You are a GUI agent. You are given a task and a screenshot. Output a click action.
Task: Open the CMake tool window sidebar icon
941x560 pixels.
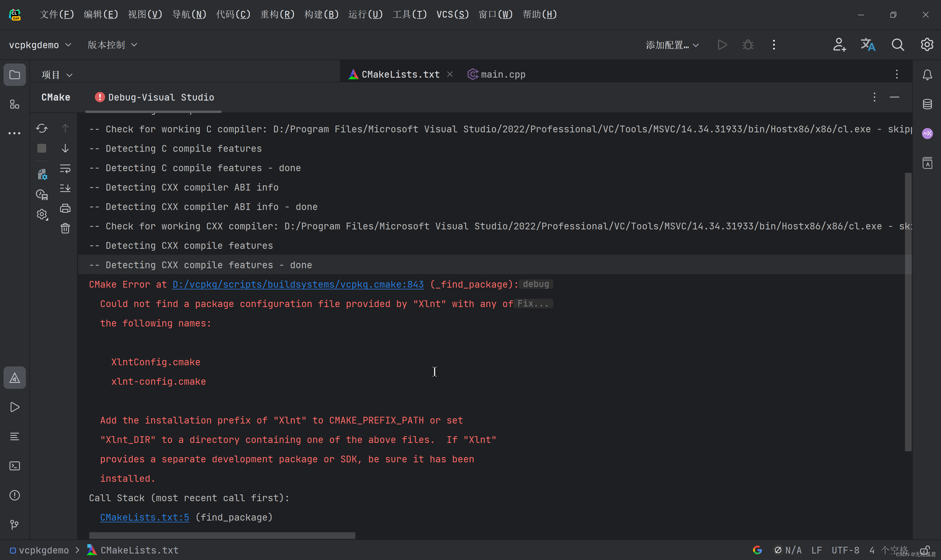pos(15,378)
